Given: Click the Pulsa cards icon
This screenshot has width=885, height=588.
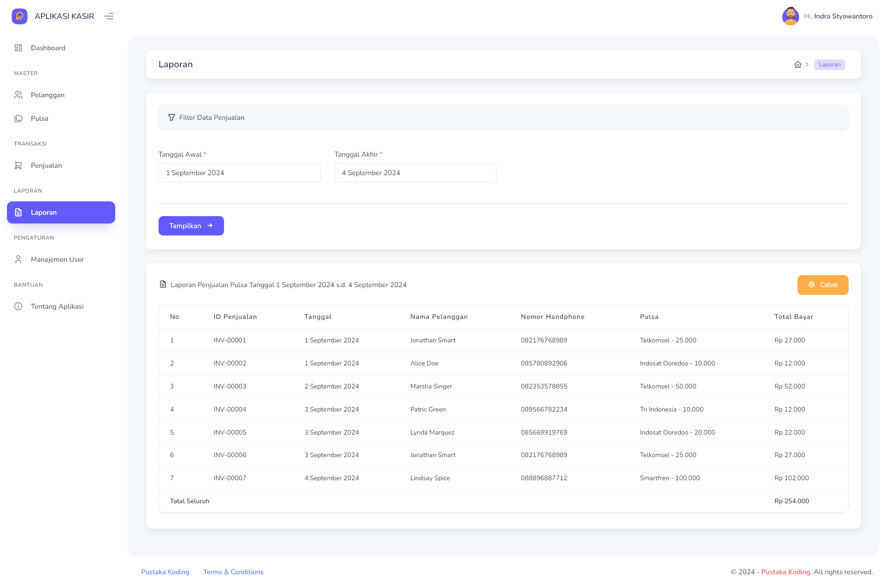Looking at the screenshot, I should pyautogui.click(x=18, y=118).
